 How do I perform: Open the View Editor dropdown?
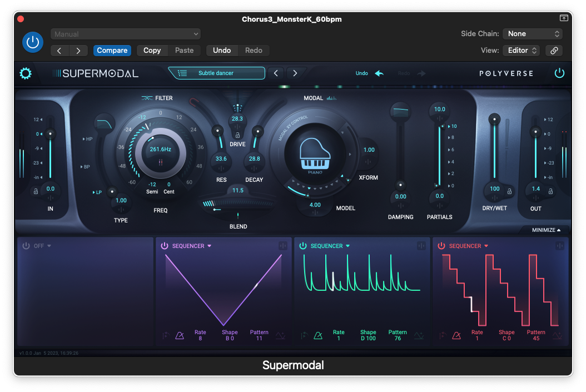click(x=521, y=51)
